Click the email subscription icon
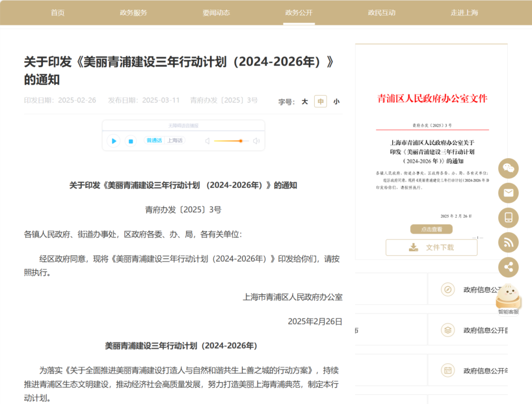The image size is (532, 404). [x=508, y=193]
